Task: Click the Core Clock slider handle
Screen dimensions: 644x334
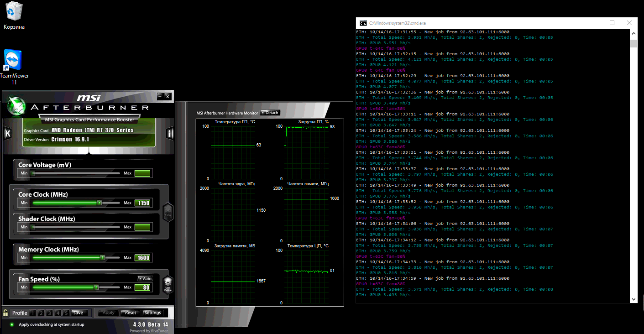Action: coord(99,203)
